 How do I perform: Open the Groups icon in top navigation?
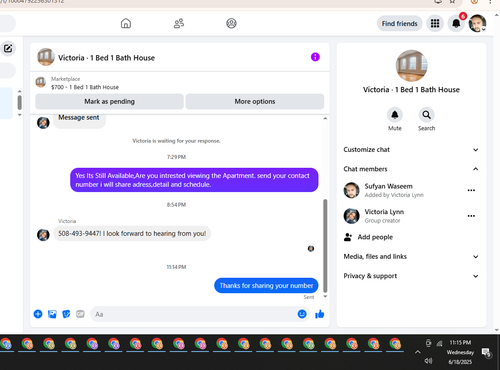point(231,23)
